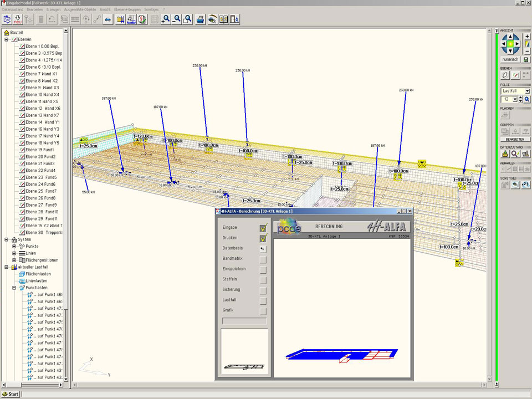Click the zoom in magnifier toolbar icon
Viewport: 532px width, 399px height.
click(x=165, y=19)
